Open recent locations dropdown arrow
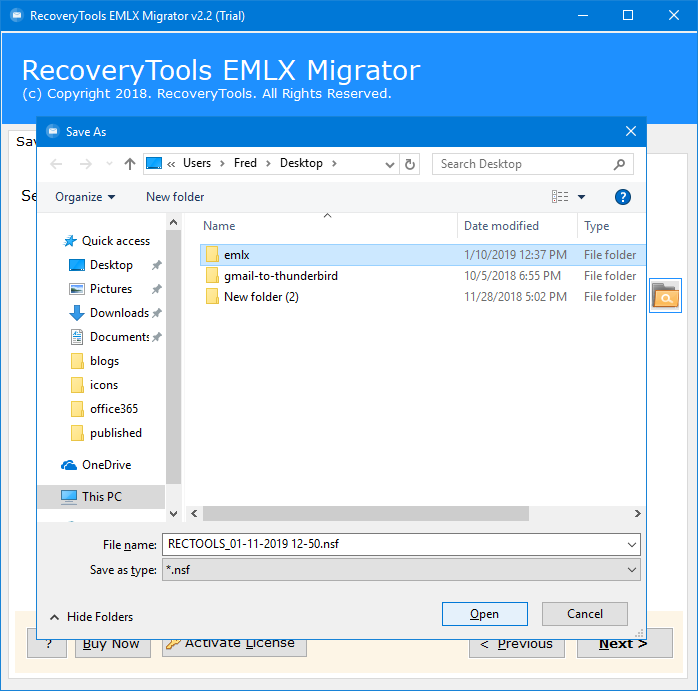The image size is (698, 691). tap(109, 164)
